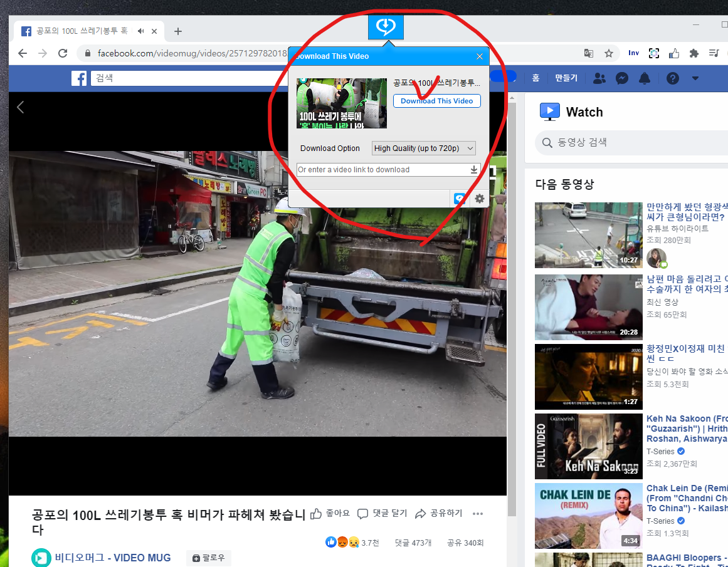Open the Chak Lein De remix thumbnail
The image size is (728, 567).
(588, 516)
